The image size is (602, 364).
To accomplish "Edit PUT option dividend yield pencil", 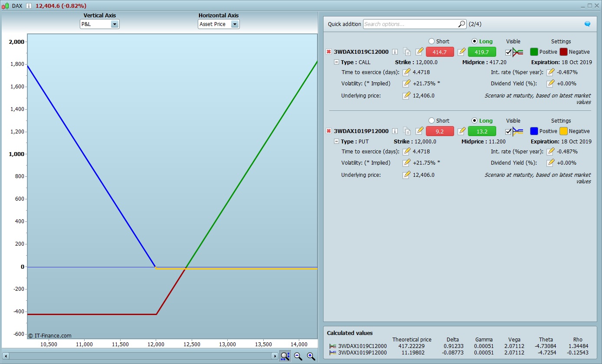I will coord(550,162).
